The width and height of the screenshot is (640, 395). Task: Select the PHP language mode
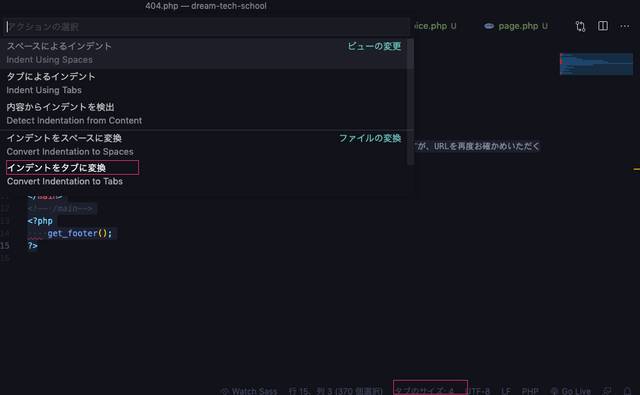(530, 391)
